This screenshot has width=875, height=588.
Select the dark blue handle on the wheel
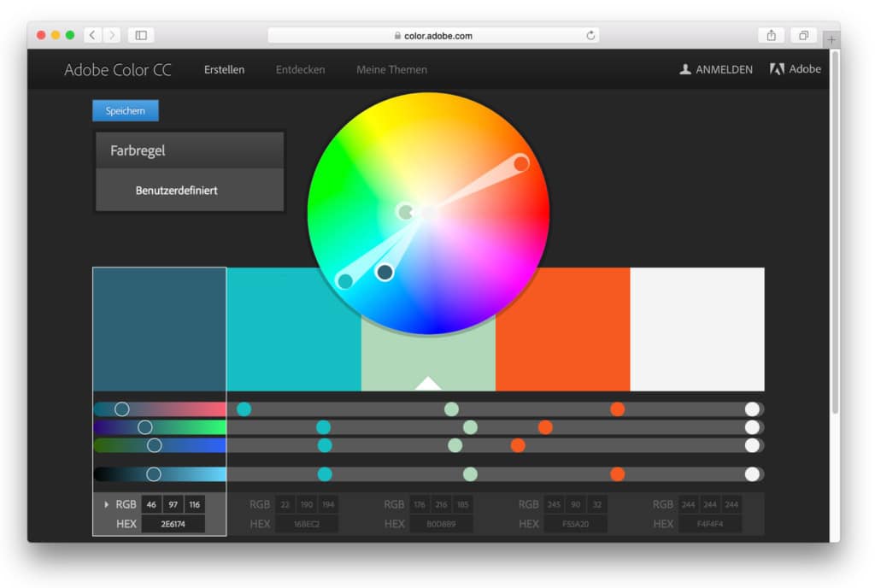[385, 272]
